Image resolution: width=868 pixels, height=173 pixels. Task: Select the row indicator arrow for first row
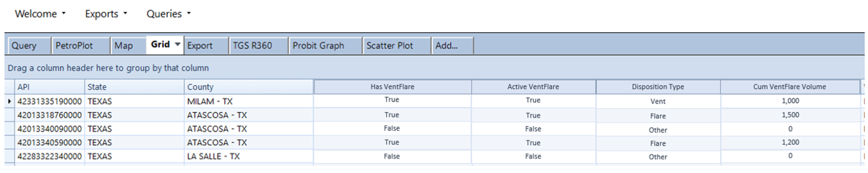click(x=9, y=101)
